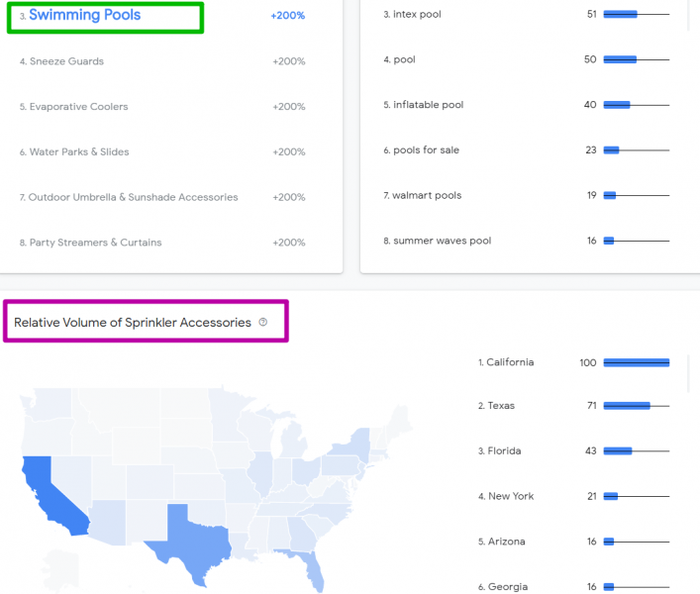Click the inflatable pool volume bar

coord(637,105)
